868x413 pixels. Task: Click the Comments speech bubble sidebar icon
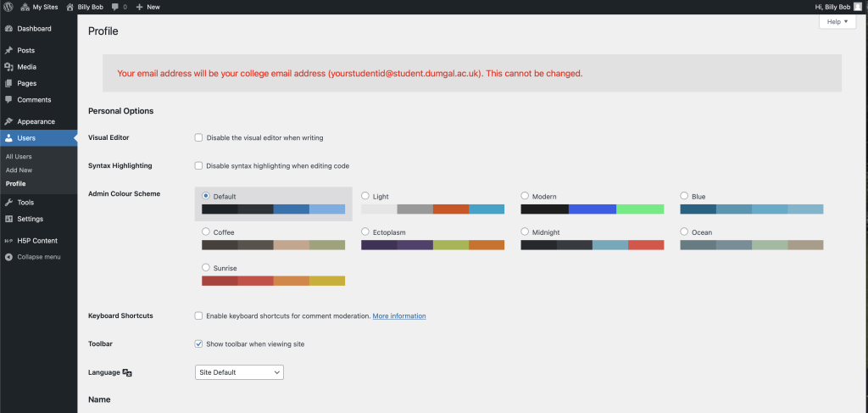tap(8, 100)
